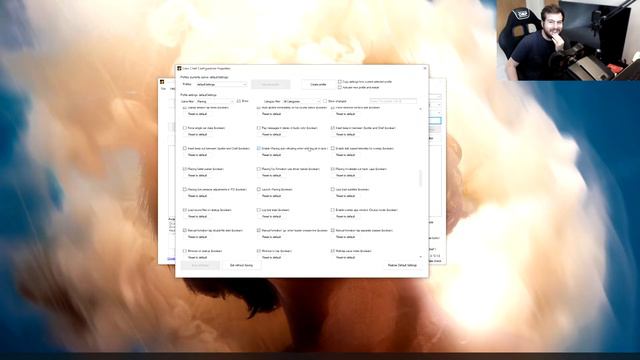Toggle Manual formation lap double file start
The height and width of the screenshot is (360, 640).
pos(185,231)
